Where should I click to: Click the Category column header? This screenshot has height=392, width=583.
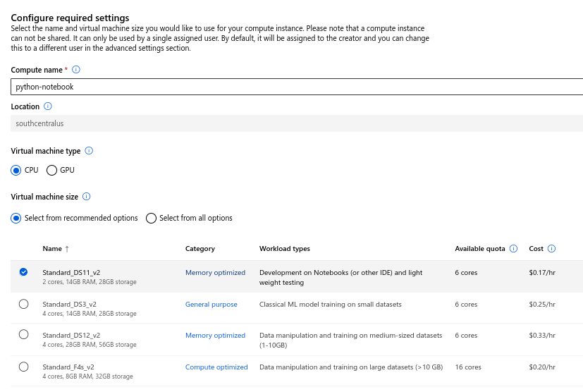click(x=200, y=249)
